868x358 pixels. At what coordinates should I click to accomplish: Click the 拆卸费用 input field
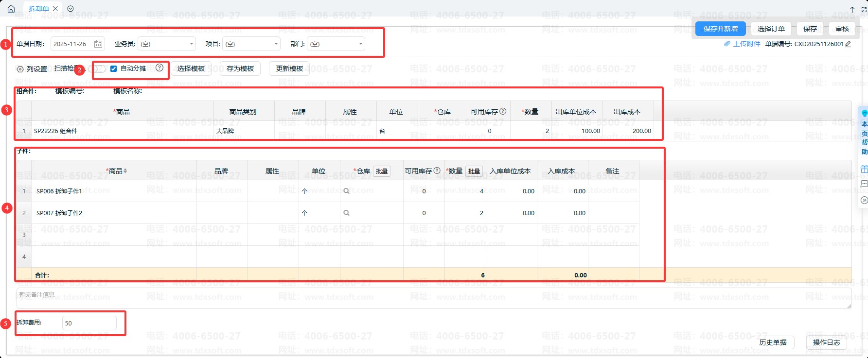point(89,323)
